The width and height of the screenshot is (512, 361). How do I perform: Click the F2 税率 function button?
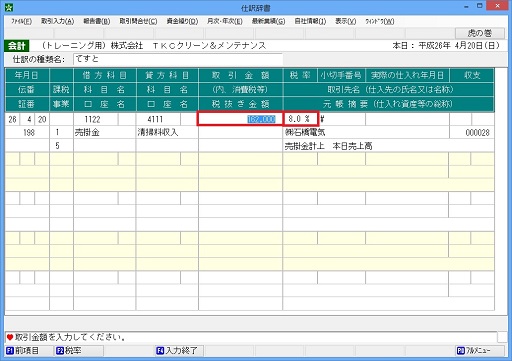79,351
